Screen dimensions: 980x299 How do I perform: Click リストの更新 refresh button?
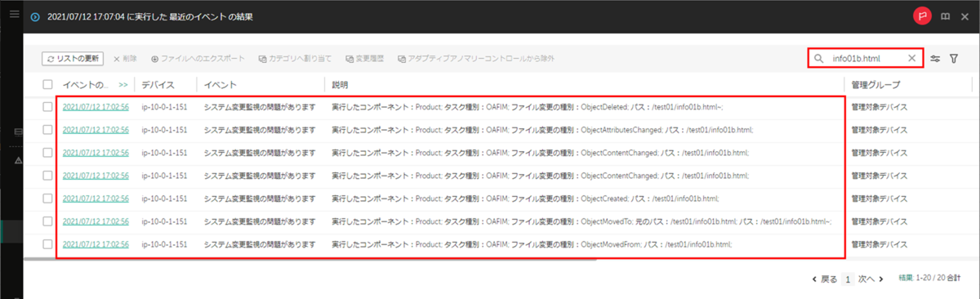coord(73,59)
